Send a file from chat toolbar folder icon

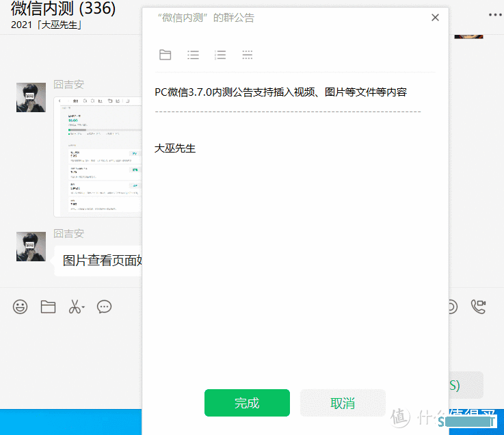(x=49, y=306)
